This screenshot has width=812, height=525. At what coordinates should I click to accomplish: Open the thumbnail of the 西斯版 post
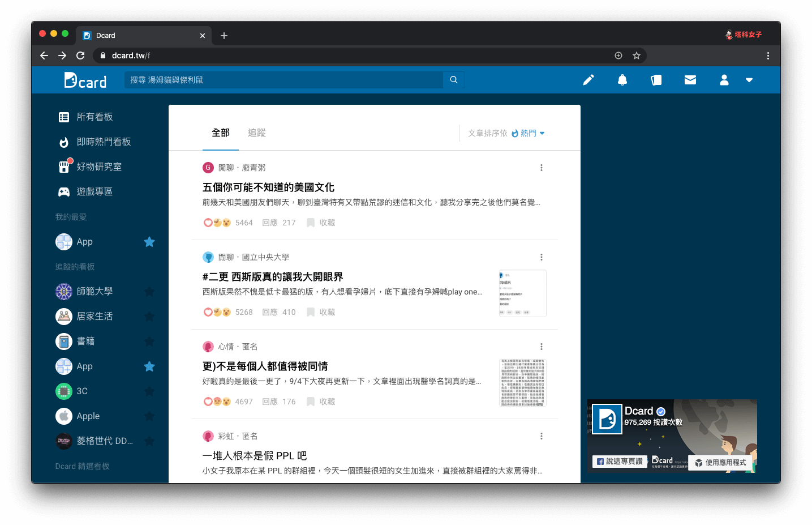click(522, 293)
